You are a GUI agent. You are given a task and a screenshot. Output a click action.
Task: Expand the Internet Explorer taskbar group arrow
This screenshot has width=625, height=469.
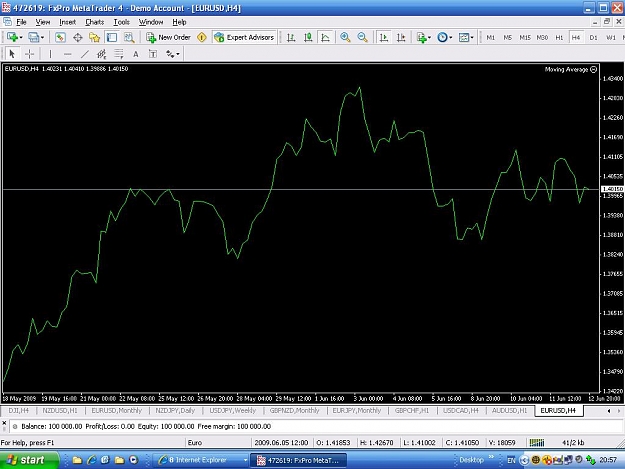tap(245, 460)
